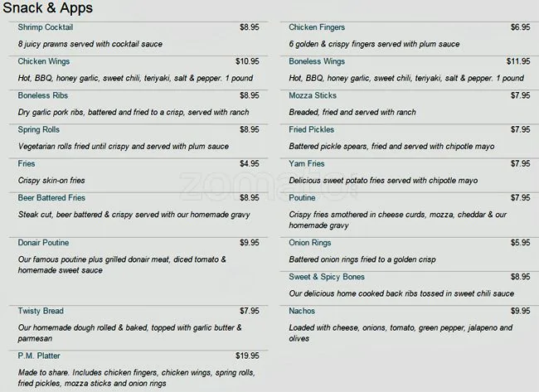This screenshot has width=539, height=392.
Task: Choose the Yam Fries menu item
Action: 307,163
